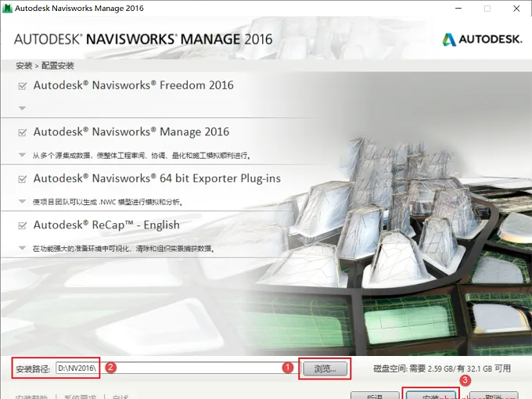Click the description 使项目团队可以生成 .NWC text
532x399 pixels.
point(108,202)
